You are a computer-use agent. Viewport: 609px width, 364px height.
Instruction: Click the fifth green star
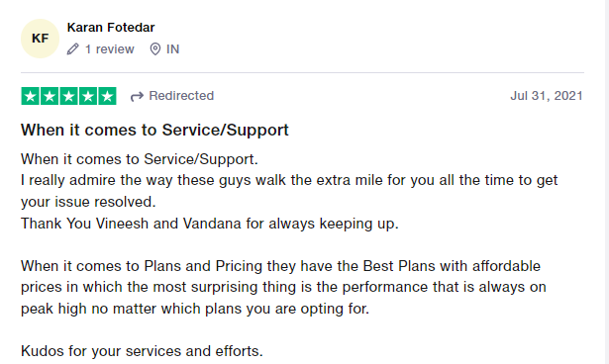(107, 96)
